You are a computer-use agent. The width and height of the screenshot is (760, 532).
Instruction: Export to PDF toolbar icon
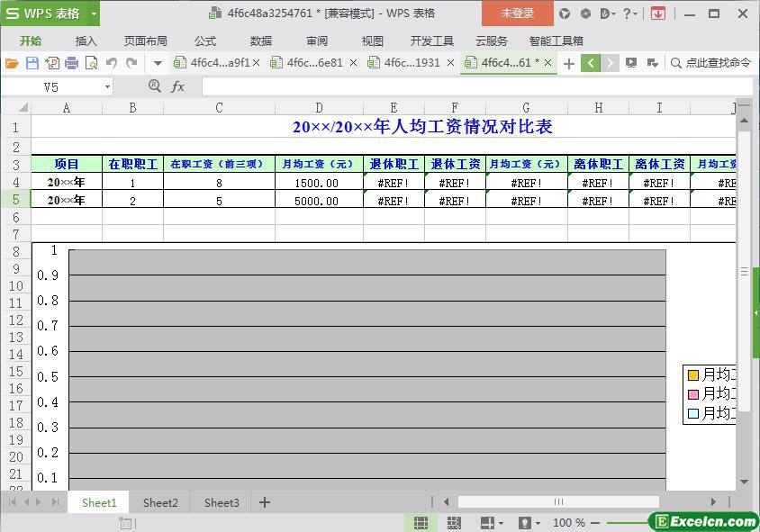52,63
